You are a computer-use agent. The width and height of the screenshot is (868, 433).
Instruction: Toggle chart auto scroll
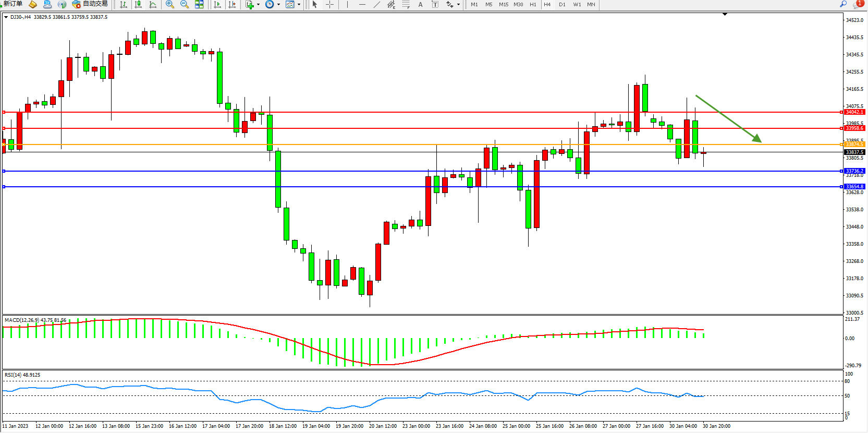pos(217,5)
